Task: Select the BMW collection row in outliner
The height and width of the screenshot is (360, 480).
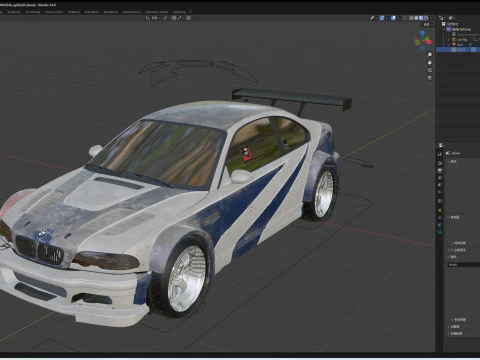Action: pos(458,29)
